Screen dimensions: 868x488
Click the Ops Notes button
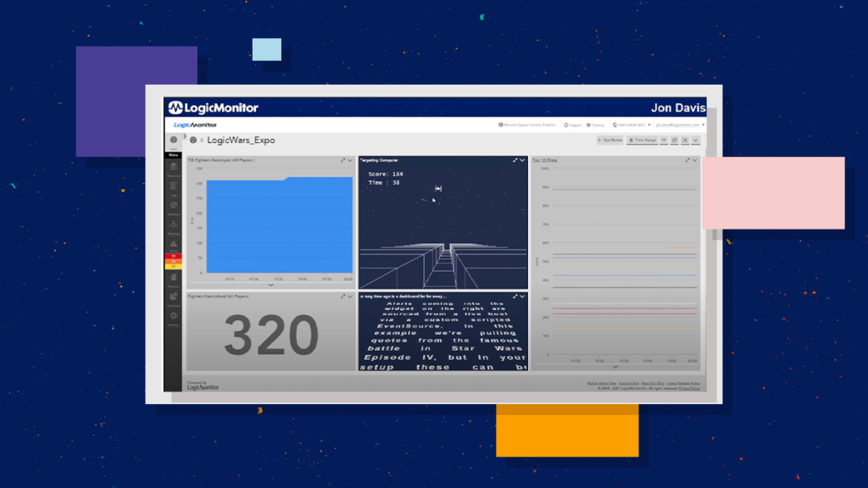(x=610, y=140)
